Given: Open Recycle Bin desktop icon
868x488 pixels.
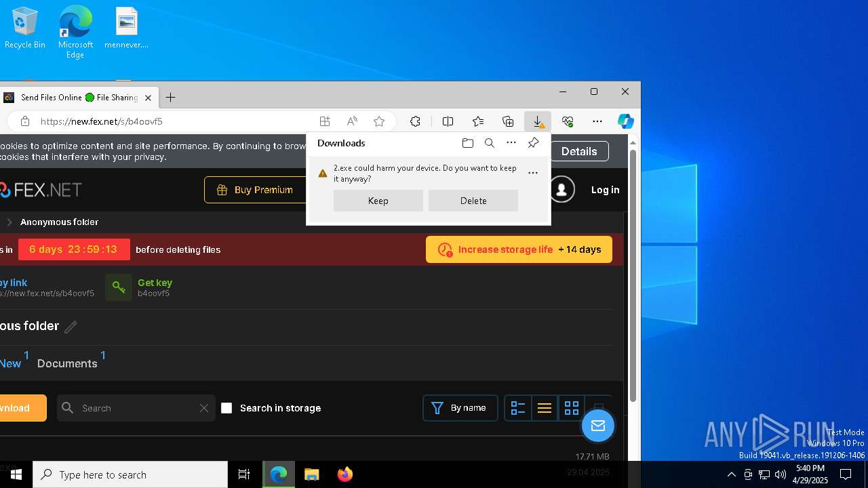Looking at the screenshot, I should pos(24,28).
